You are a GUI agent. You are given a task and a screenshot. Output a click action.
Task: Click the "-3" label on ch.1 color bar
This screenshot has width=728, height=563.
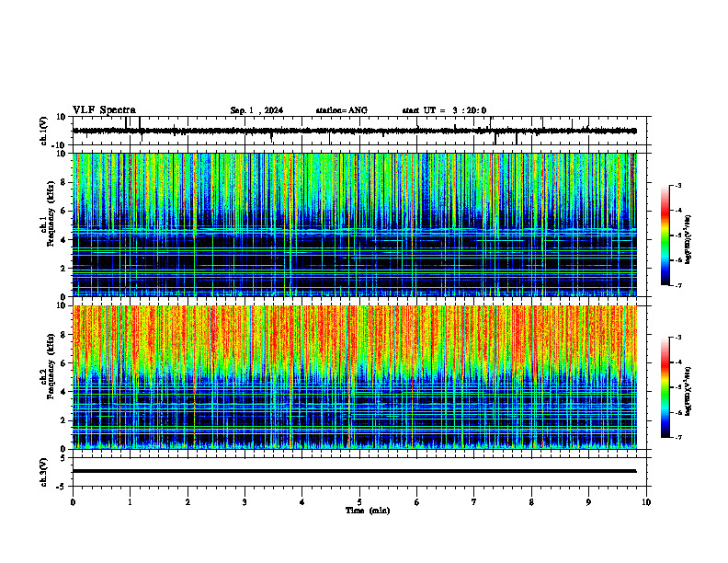click(x=677, y=185)
